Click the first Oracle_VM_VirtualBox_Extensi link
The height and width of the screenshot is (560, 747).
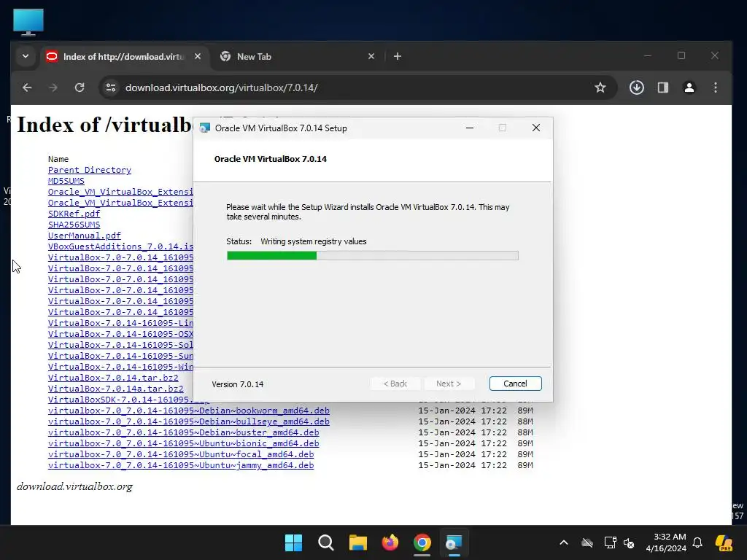click(x=120, y=192)
